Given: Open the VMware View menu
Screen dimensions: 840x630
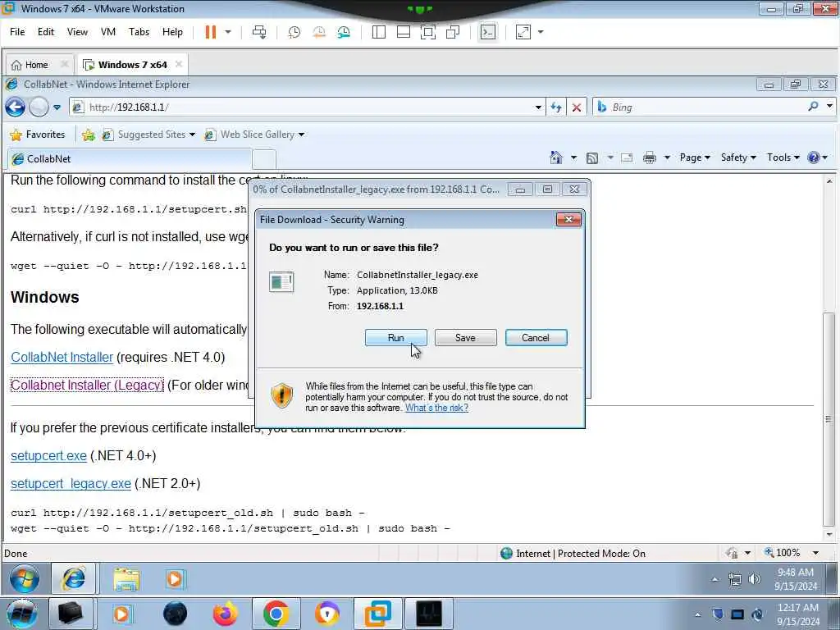Looking at the screenshot, I should click(x=77, y=32).
